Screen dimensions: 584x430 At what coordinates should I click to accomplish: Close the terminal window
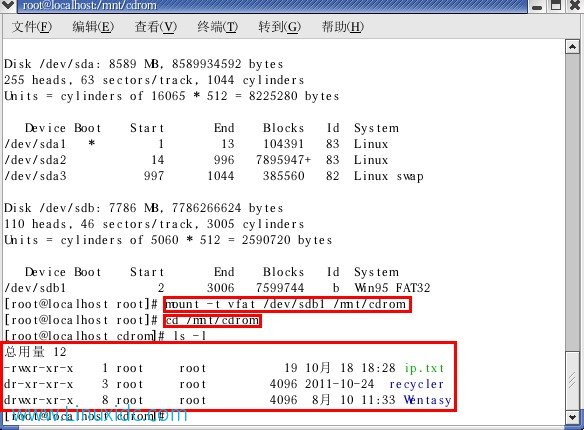point(575,5)
